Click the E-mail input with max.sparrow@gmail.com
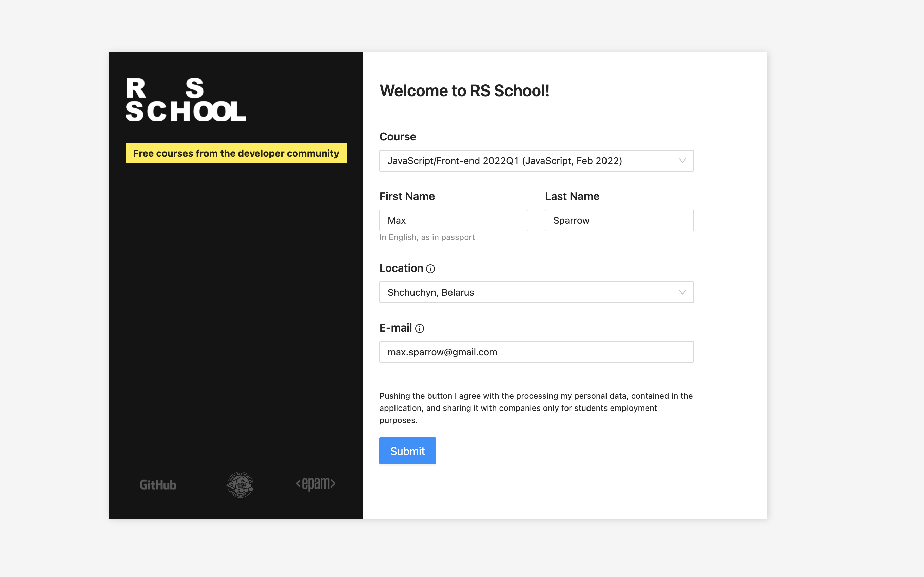Image resolution: width=924 pixels, height=577 pixels. click(x=536, y=352)
